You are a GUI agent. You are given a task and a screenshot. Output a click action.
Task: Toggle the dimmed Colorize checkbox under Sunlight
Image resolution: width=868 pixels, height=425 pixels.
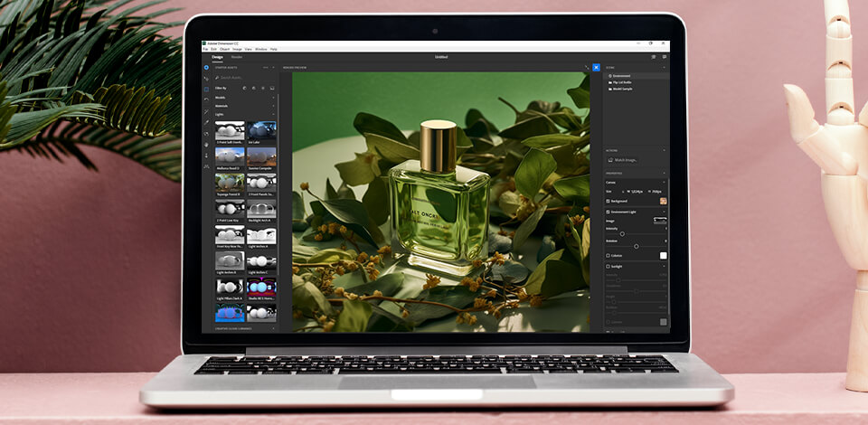click(608, 322)
